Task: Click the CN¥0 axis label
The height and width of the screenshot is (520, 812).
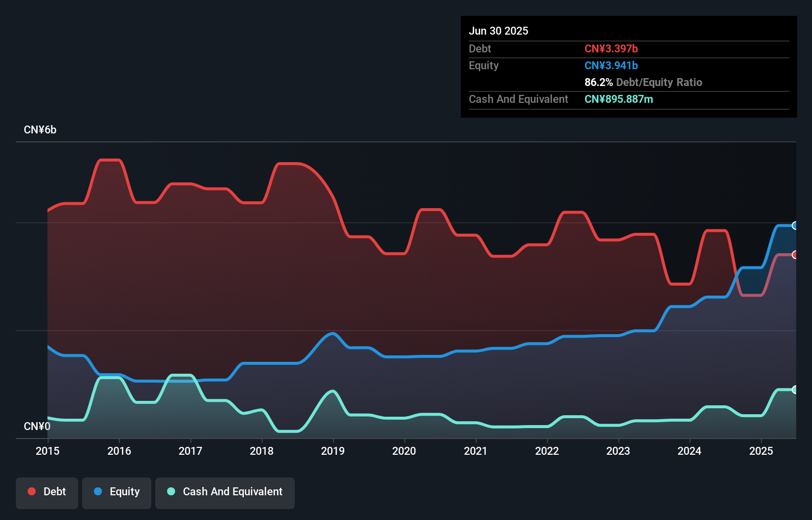Action: pyautogui.click(x=37, y=426)
